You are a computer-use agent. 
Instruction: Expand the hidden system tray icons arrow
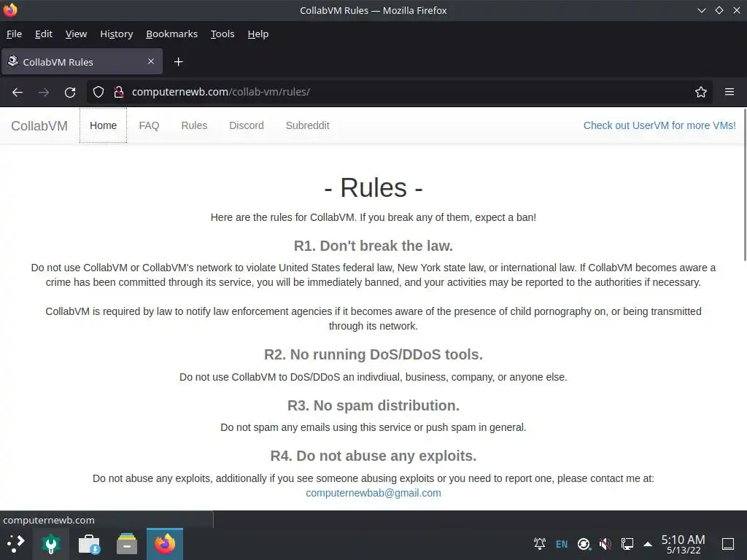click(x=648, y=544)
